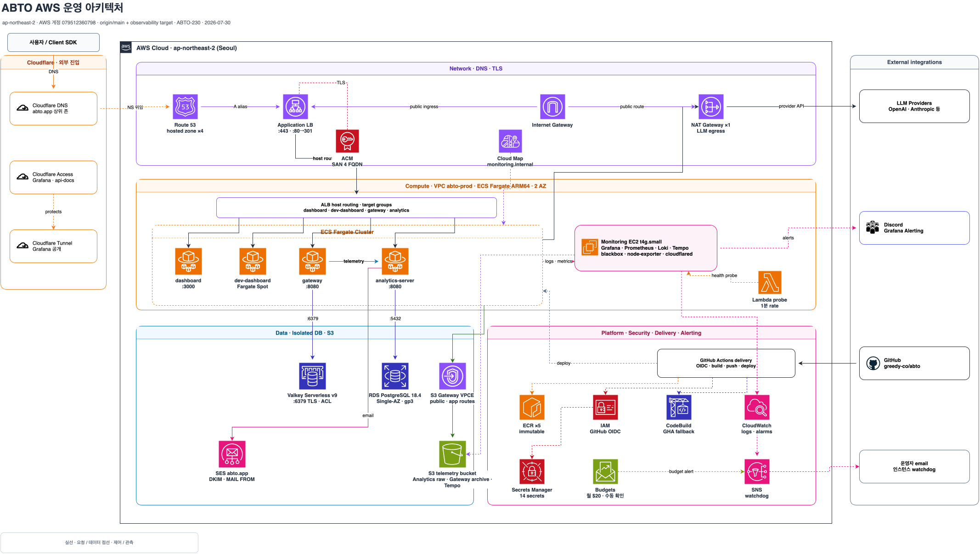
Task: Select the Secrets Manager icon
Action: click(532, 472)
